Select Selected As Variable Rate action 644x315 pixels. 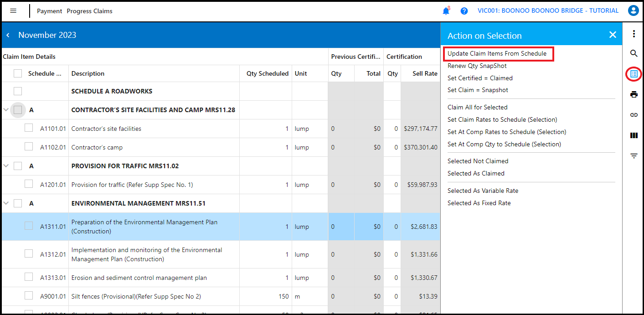click(x=483, y=191)
